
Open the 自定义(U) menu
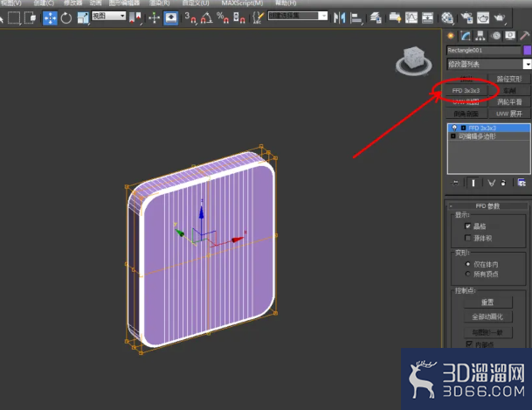click(x=196, y=3)
